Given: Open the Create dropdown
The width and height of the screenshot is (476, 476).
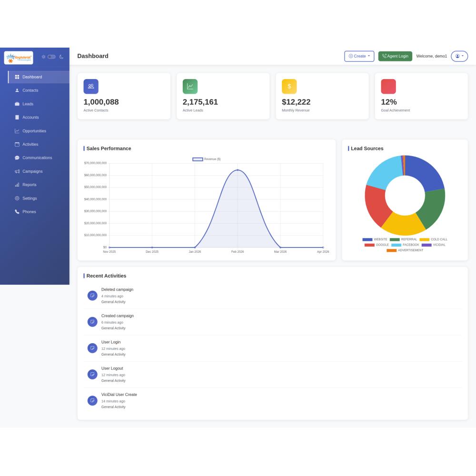Looking at the screenshot, I should click(359, 56).
